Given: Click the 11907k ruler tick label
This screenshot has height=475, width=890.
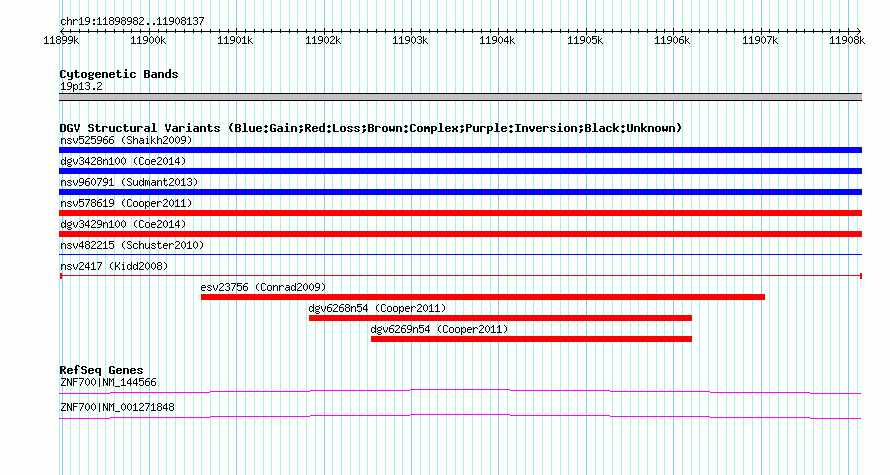Looking at the screenshot, I should [759, 40].
